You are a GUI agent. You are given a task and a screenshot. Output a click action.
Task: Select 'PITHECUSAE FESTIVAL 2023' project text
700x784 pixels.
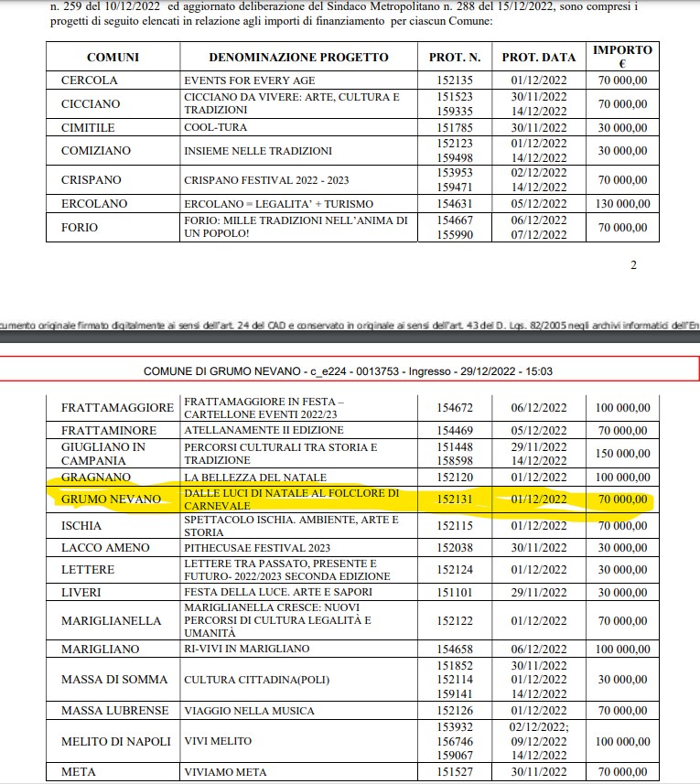point(257,548)
